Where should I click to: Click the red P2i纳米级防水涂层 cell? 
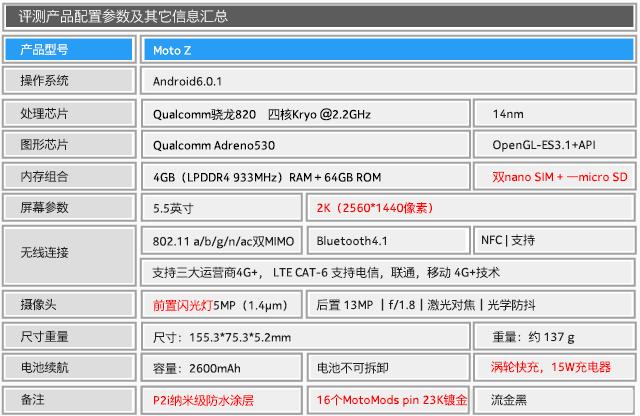coord(222,400)
